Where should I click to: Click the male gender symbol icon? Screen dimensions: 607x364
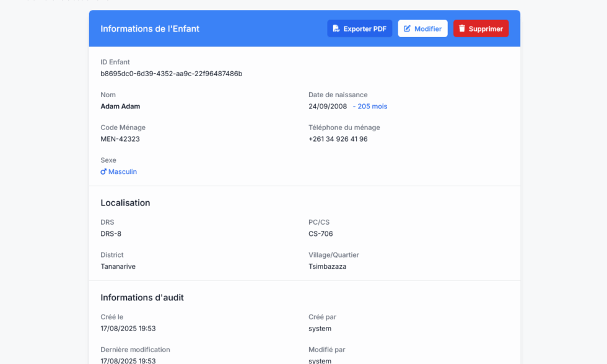click(103, 171)
